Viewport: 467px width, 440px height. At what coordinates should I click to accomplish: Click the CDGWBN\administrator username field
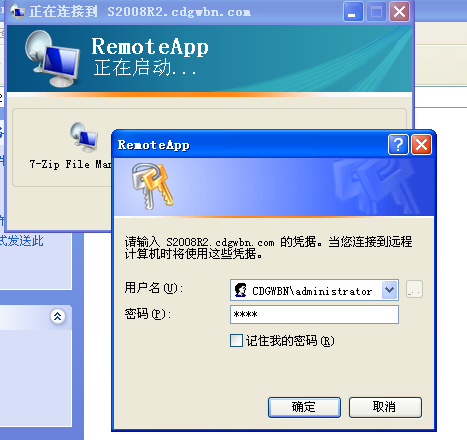point(314,290)
